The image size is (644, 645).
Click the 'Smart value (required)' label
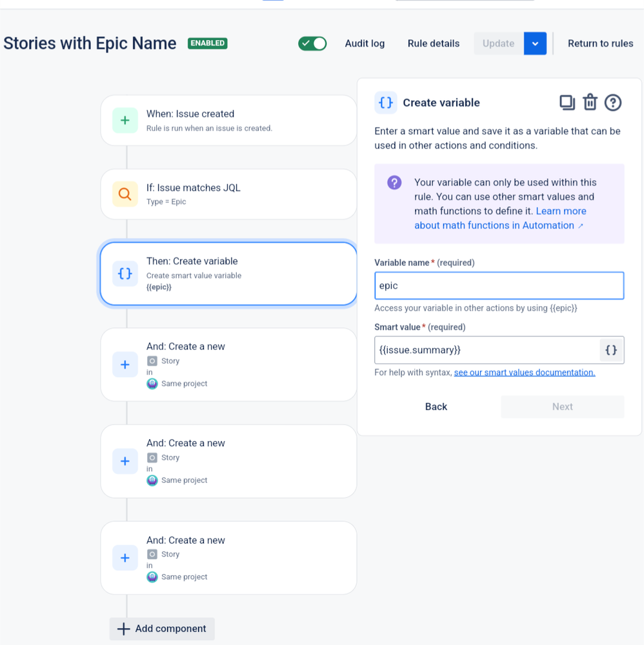pos(420,327)
